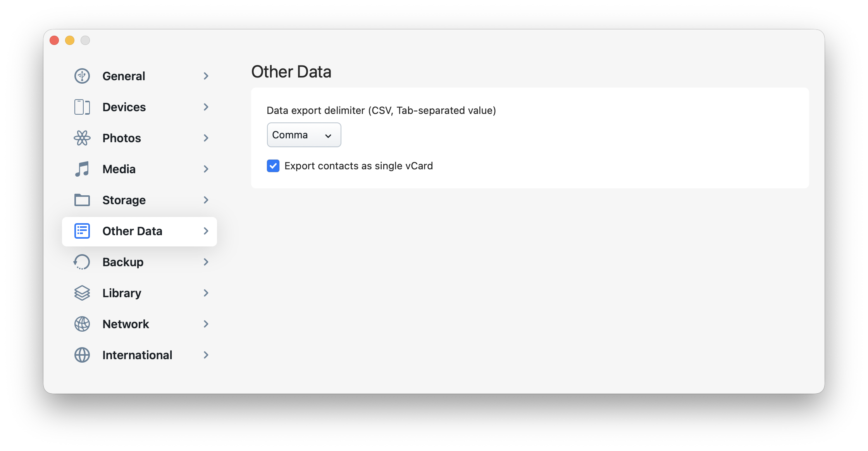
Task: Click the Media music-note icon
Action: (x=82, y=169)
